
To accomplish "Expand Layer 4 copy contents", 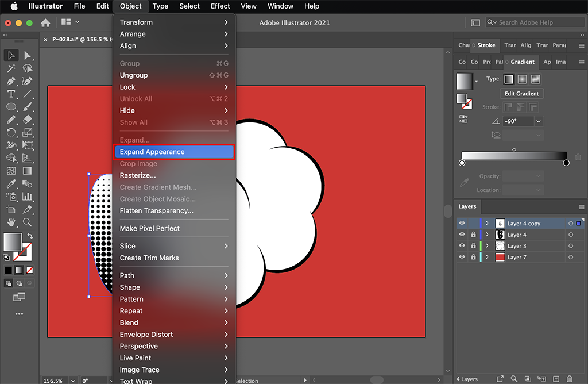I will pos(487,223).
